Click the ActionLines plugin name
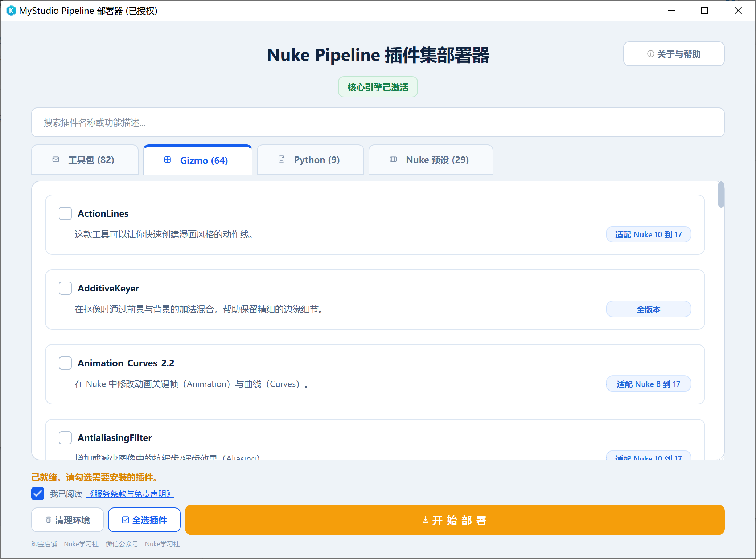Image resolution: width=756 pixels, height=559 pixels. coord(103,213)
